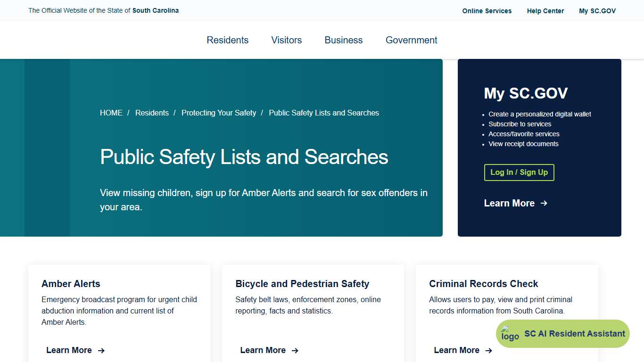The height and width of the screenshot is (362, 644).
Task: Navigate to HOME via the breadcrumb
Action: (x=111, y=113)
